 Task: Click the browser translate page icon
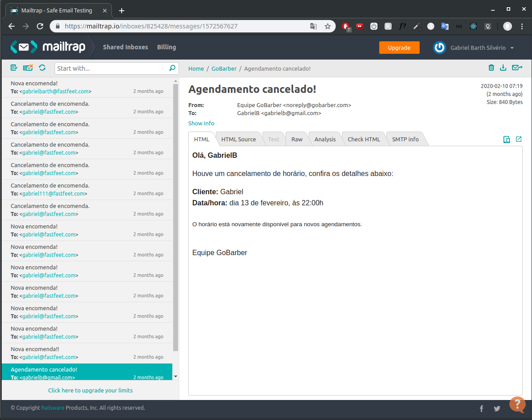[x=314, y=26]
